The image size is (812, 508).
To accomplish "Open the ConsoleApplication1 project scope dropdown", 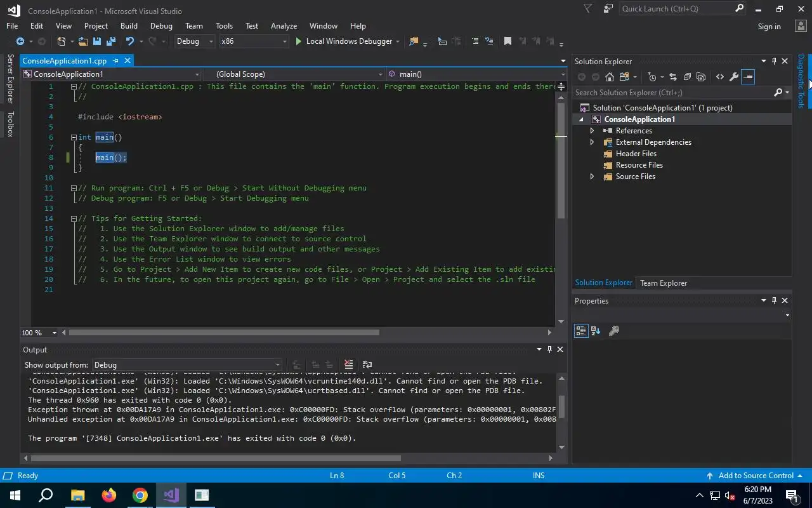I will (111, 74).
